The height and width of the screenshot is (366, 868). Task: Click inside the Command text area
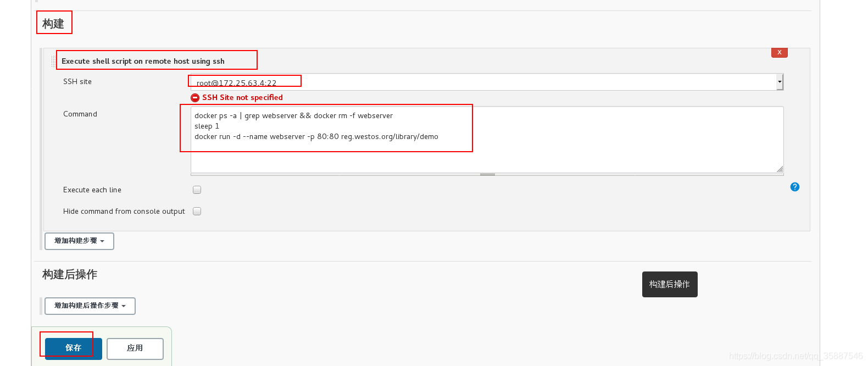[487, 140]
